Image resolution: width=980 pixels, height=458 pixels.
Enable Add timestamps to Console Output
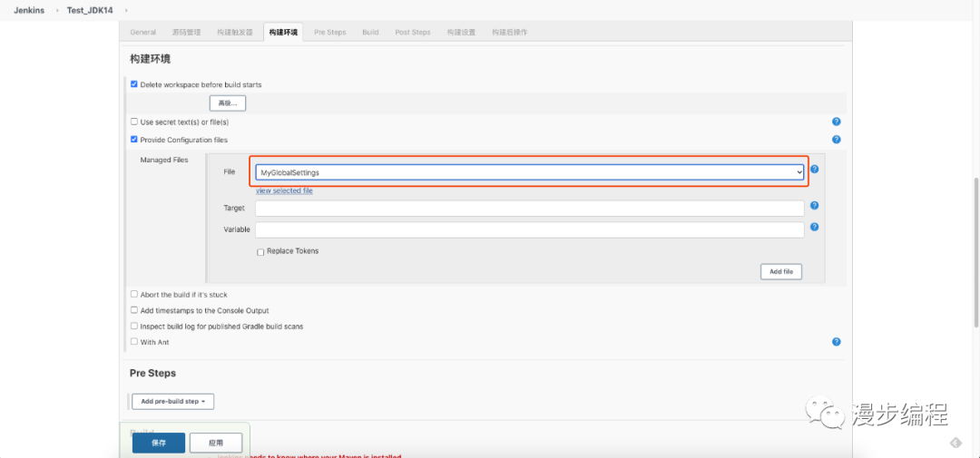click(x=133, y=310)
